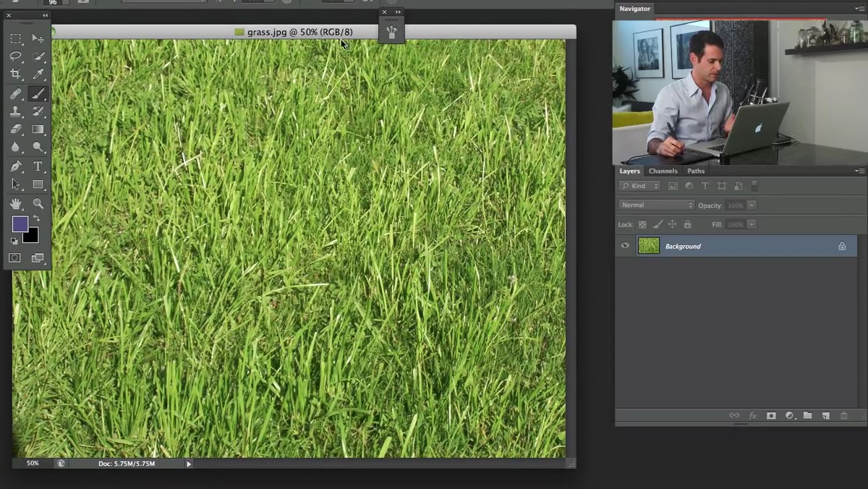Reset default foreground and background colors

point(14,241)
